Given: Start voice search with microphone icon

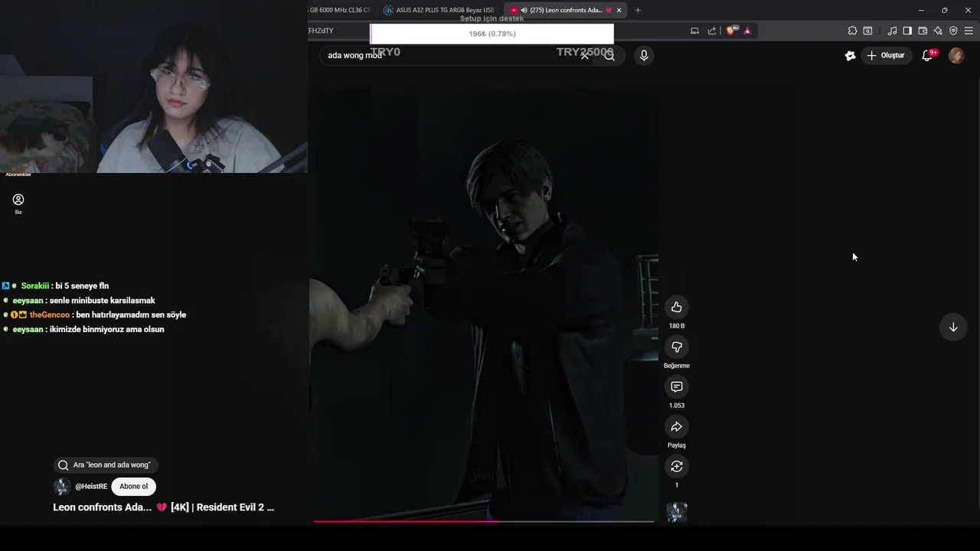Looking at the screenshot, I should click(644, 55).
